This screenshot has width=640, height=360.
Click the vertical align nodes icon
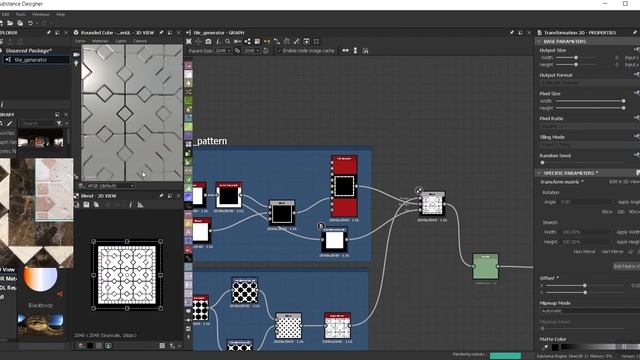pos(355,51)
